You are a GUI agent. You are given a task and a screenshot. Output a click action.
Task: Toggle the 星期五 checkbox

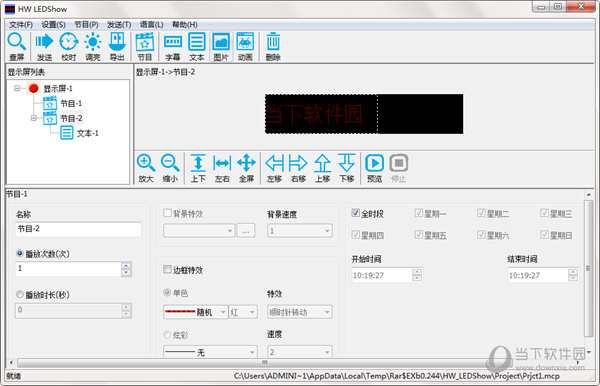click(419, 235)
